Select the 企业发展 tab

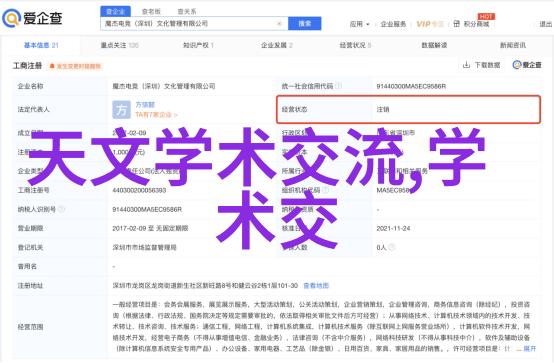[277, 45]
